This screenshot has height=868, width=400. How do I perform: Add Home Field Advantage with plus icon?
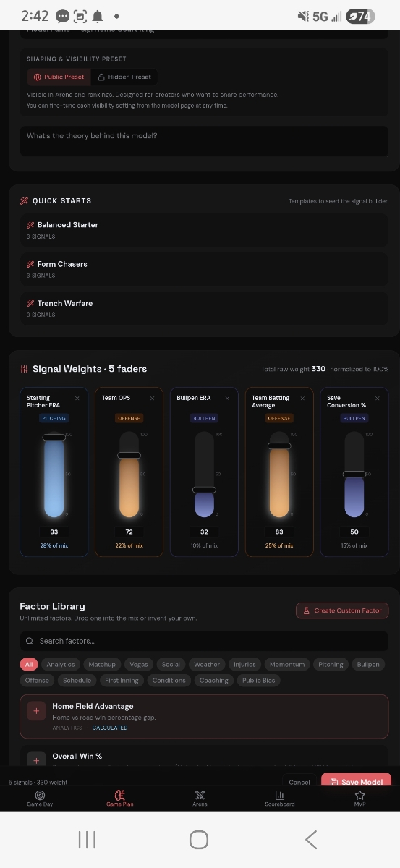pos(36,711)
